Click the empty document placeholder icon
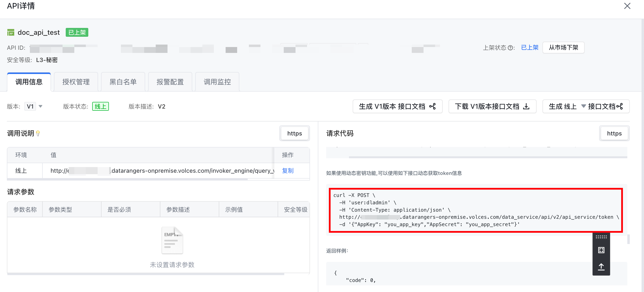Image resolution: width=644 pixels, height=292 pixels. coord(172,240)
